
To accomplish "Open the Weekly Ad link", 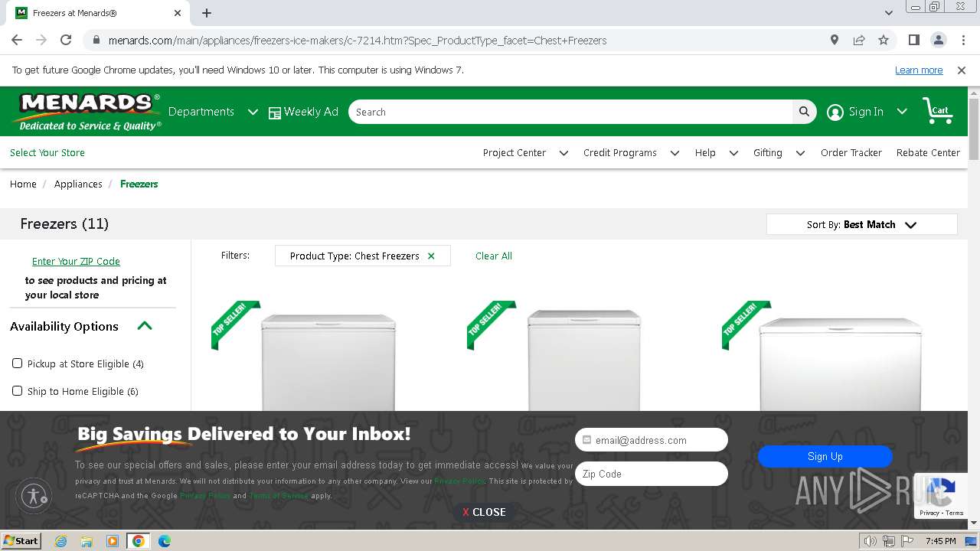I will [303, 112].
